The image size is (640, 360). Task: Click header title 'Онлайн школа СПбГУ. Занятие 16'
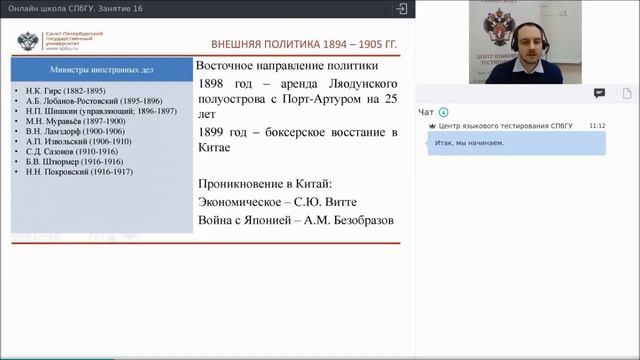click(76, 9)
